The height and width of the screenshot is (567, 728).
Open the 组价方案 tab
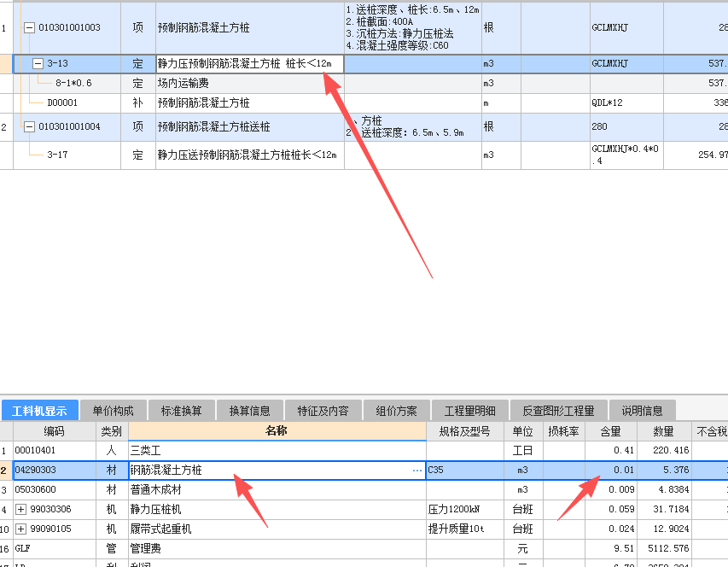point(396,411)
